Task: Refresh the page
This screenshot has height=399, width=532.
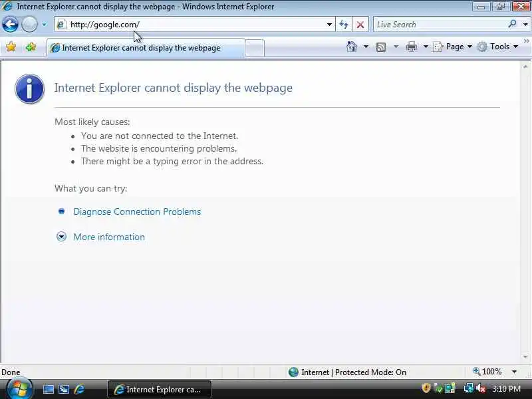Action: [344, 25]
